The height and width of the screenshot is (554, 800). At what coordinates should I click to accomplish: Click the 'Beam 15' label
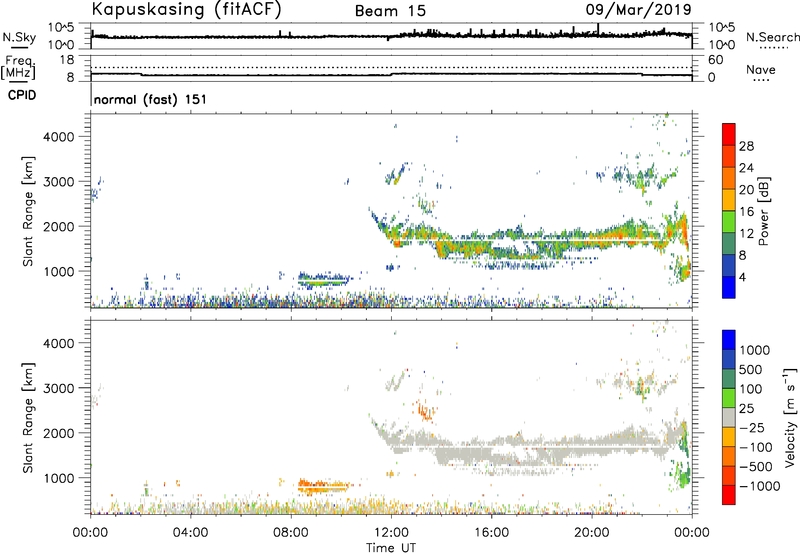pos(390,11)
